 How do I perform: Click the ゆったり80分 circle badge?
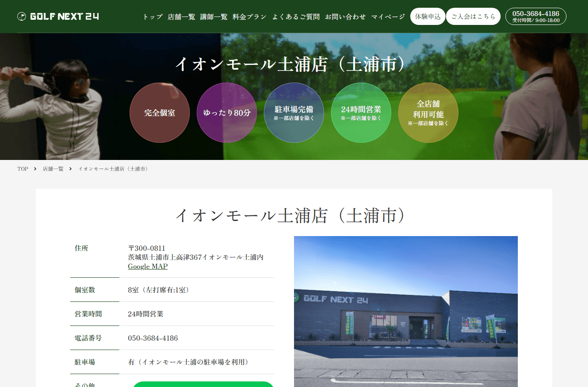(227, 113)
